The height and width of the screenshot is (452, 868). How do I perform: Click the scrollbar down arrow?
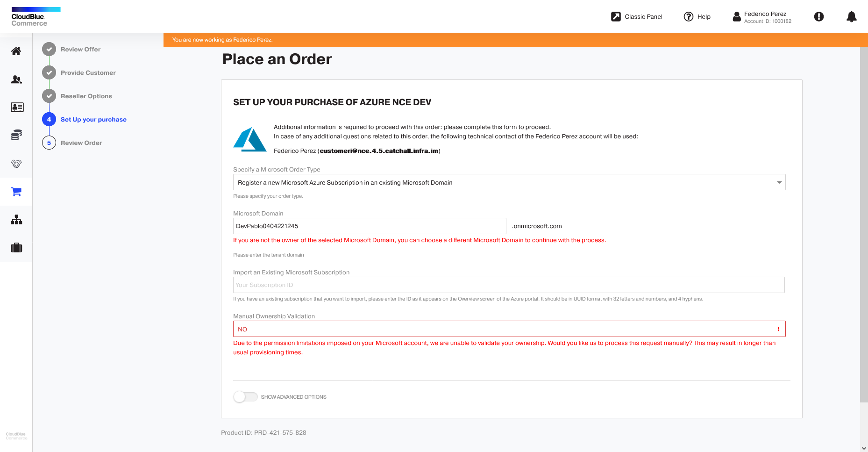[864, 448]
